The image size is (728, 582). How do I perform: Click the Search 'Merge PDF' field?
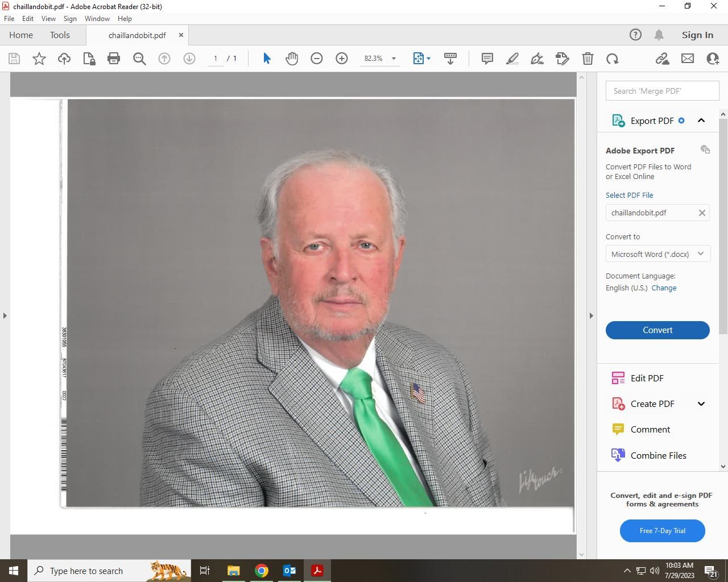[662, 91]
